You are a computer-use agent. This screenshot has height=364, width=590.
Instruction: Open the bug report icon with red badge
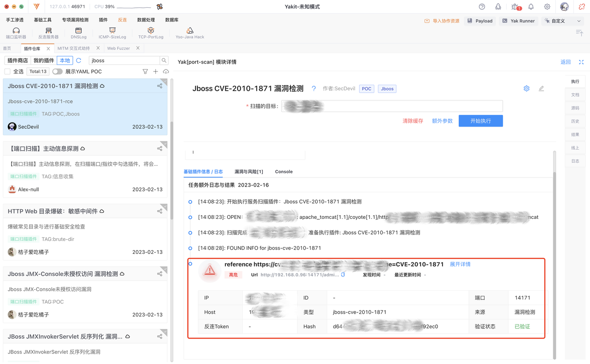pyautogui.click(x=515, y=7)
